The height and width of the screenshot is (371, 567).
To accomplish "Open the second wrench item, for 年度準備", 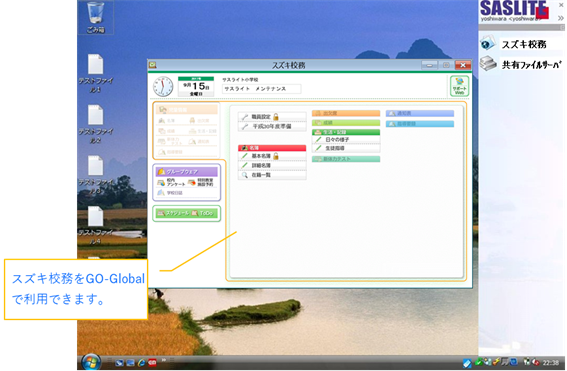I will click(272, 127).
